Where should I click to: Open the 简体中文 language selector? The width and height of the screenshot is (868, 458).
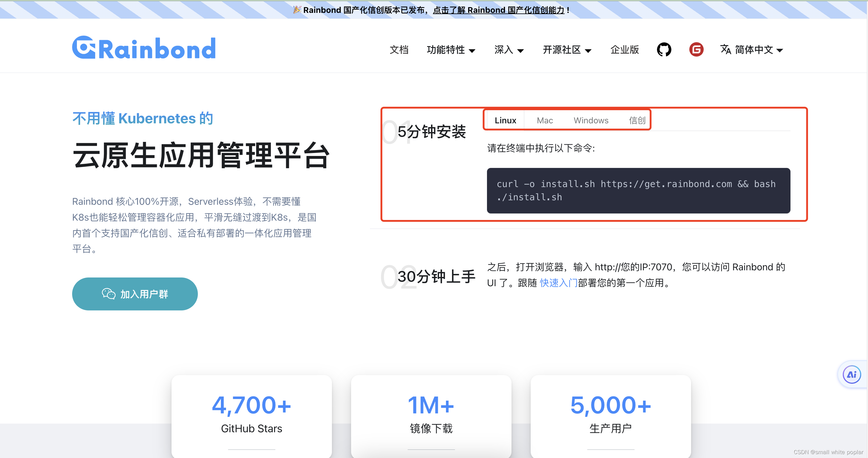[x=758, y=49]
